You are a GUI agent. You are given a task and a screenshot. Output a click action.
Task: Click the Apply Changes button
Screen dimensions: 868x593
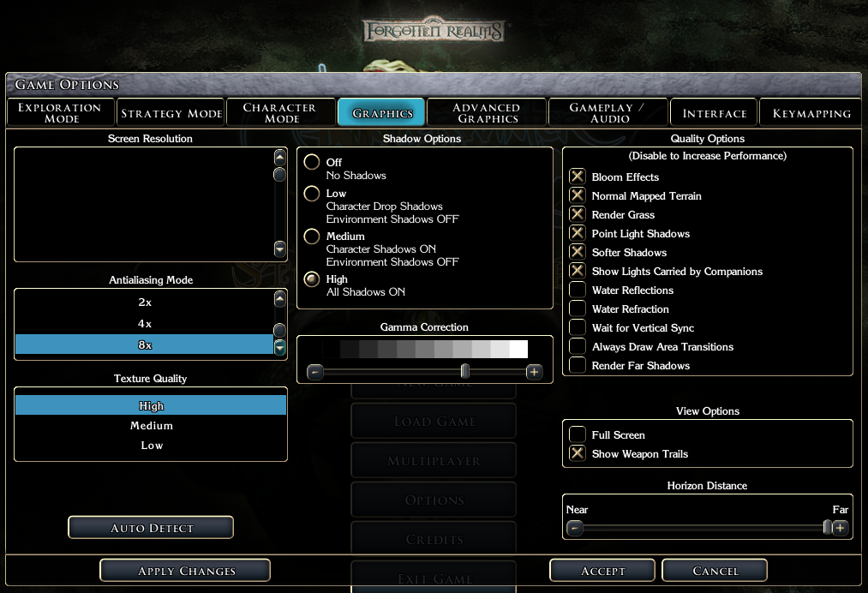click(x=185, y=571)
